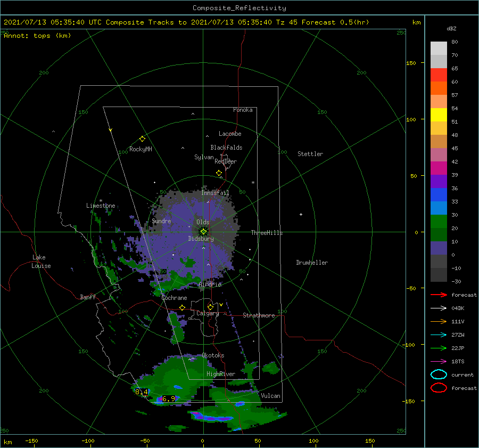This screenshot has width=479, height=448.
Task: Click the timestamp header text
Action: point(186,22)
